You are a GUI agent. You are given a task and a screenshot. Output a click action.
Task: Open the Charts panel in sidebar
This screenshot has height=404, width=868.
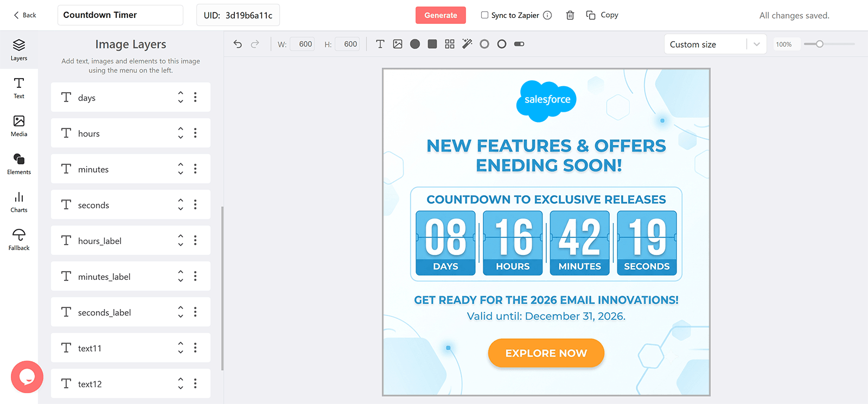(x=19, y=202)
